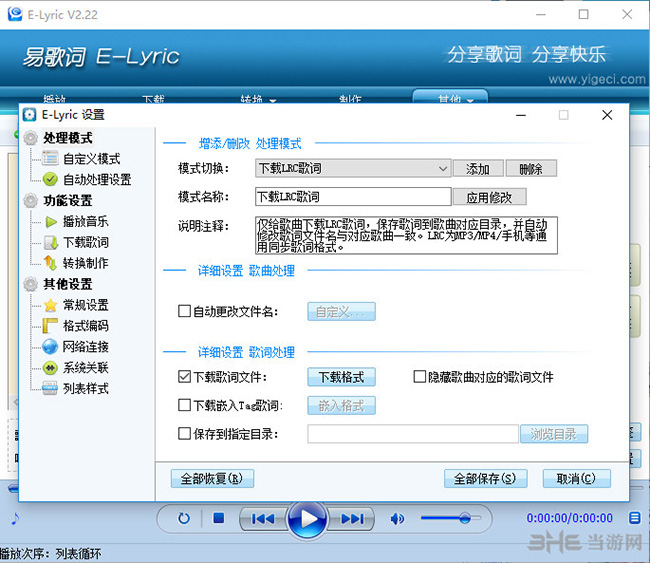Click the playlist icon beside time display
This screenshot has width=650, height=563.
coord(634,518)
